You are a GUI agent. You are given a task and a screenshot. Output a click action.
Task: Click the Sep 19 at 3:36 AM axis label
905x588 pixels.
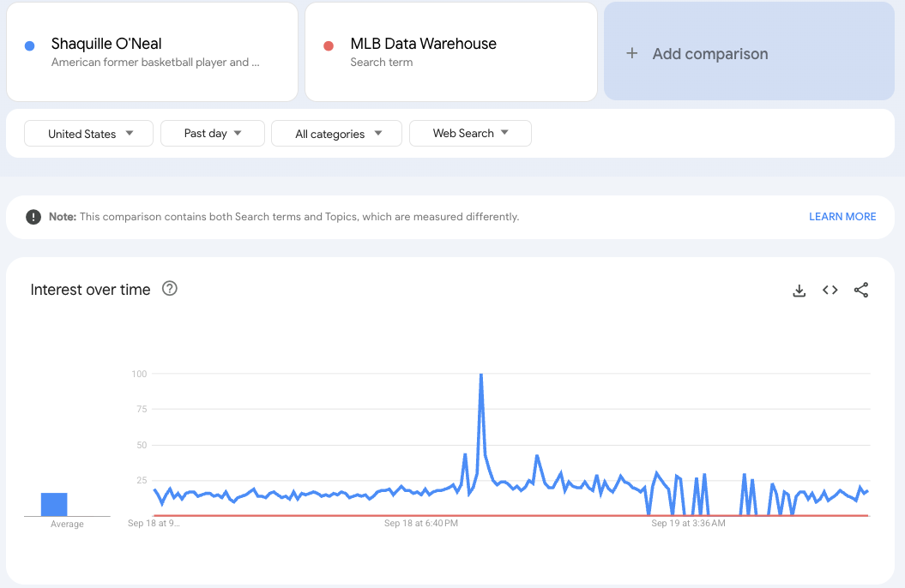pos(688,524)
